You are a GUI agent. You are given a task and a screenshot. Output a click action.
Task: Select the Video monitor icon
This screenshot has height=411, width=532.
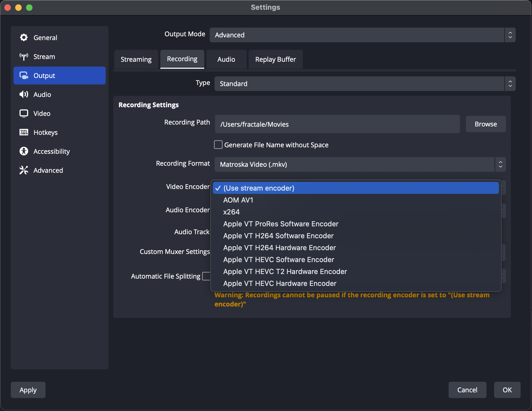(x=24, y=113)
